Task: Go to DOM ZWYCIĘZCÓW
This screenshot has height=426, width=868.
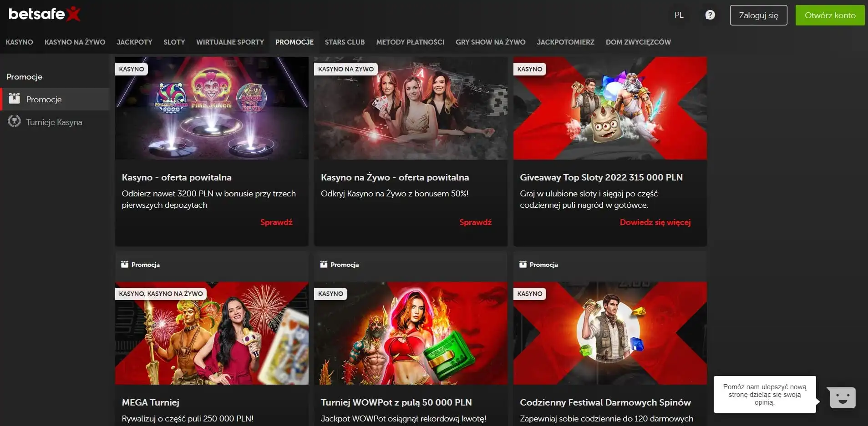Action: tap(638, 42)
